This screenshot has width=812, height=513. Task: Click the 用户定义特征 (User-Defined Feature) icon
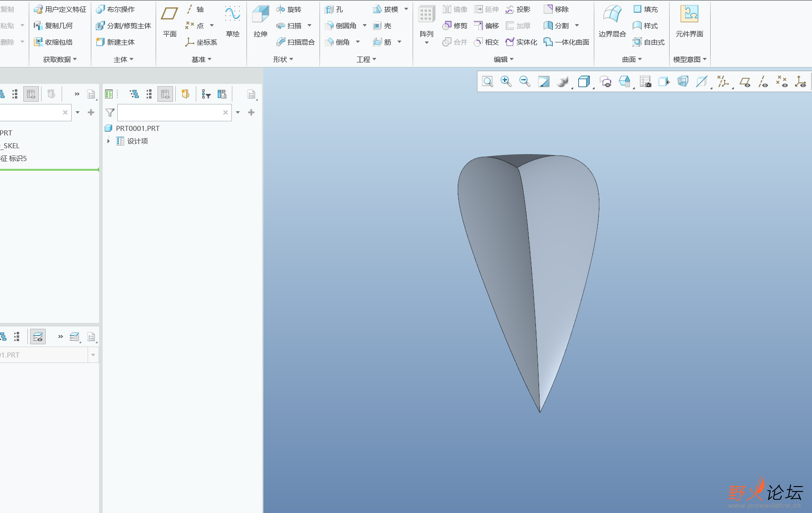pos(60,9)
